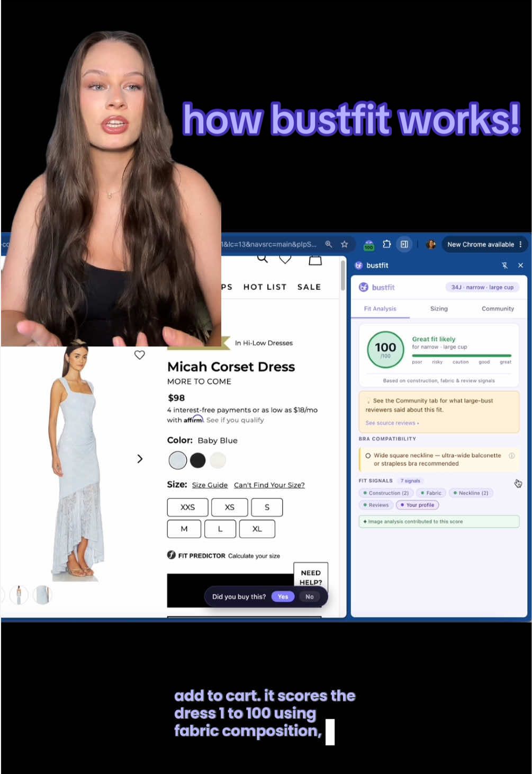Answer No to Did you buy this
The height and width of the screenshot is (774, 532).
[310, 597]
